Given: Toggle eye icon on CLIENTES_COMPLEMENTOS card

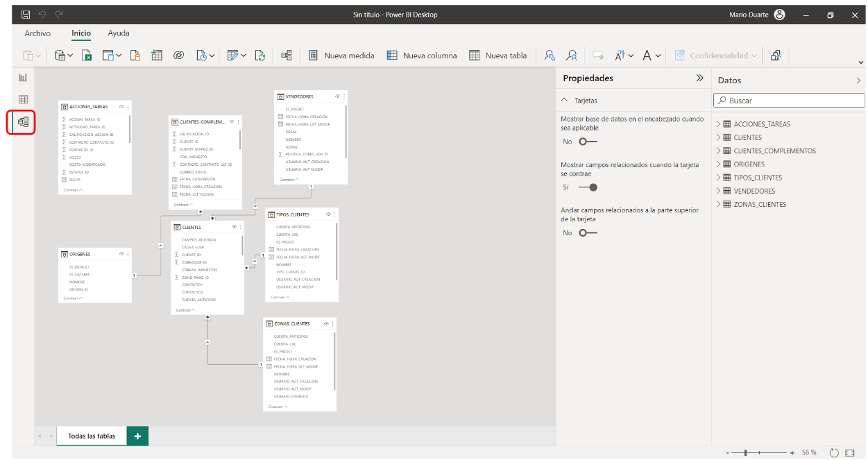Looking at the screenshot, I should [x=232, y=122].
